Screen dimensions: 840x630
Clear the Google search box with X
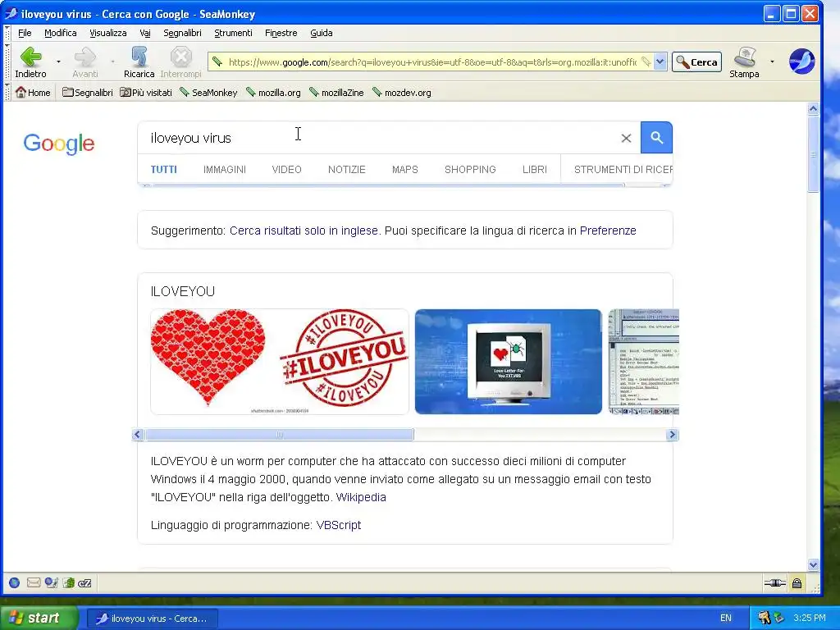click(x=626, y=138)
